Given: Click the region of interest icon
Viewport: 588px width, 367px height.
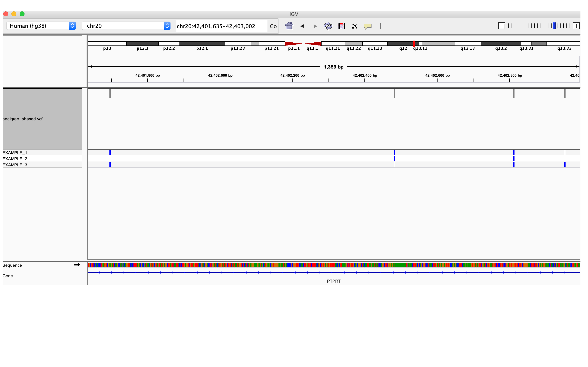Looking at the screenshot, I should click(x=341, y=26).
